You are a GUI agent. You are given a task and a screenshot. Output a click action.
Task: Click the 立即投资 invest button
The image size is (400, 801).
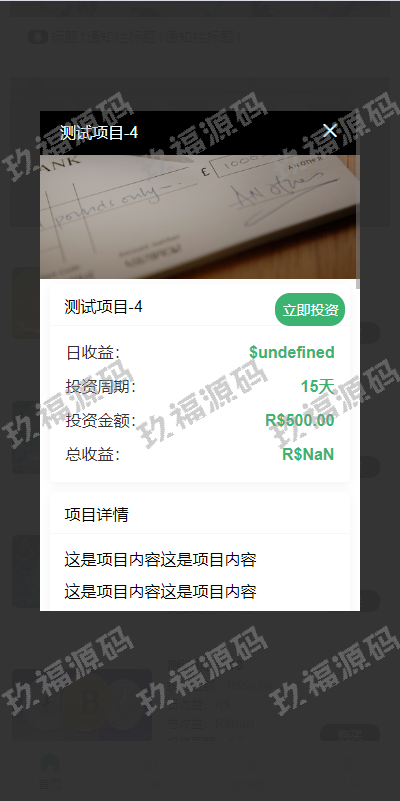pos(310,310)
